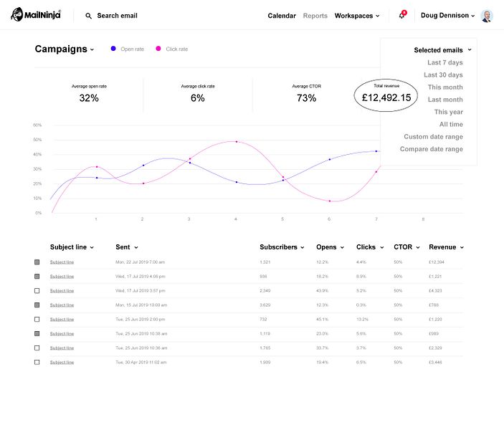Select the Last 30 days range
Image resolution: width=504 pixels, height=430 pixels.
pos(443,75)
